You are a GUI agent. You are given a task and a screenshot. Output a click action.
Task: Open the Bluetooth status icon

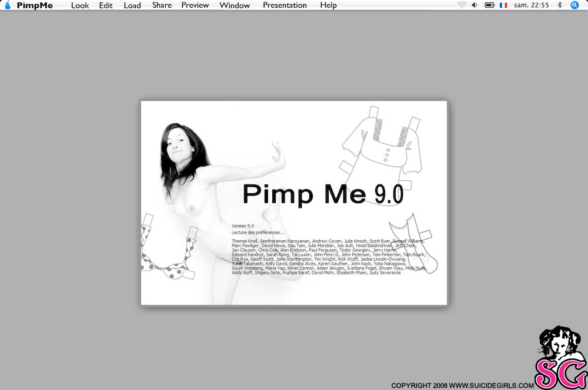[x=560, y=5]
